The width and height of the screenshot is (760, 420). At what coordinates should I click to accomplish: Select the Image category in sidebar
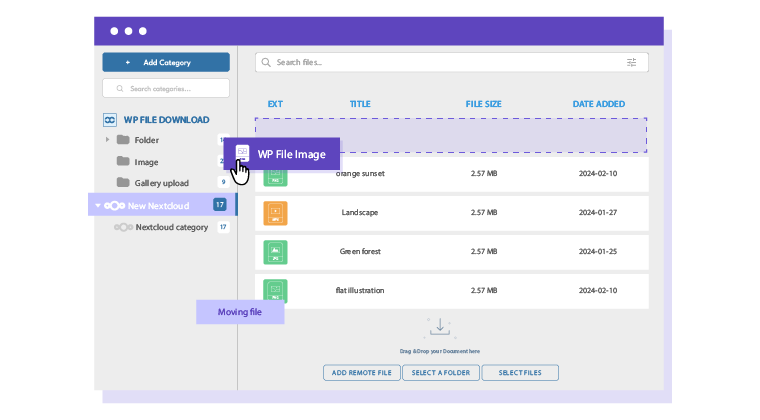pos(146,162)
